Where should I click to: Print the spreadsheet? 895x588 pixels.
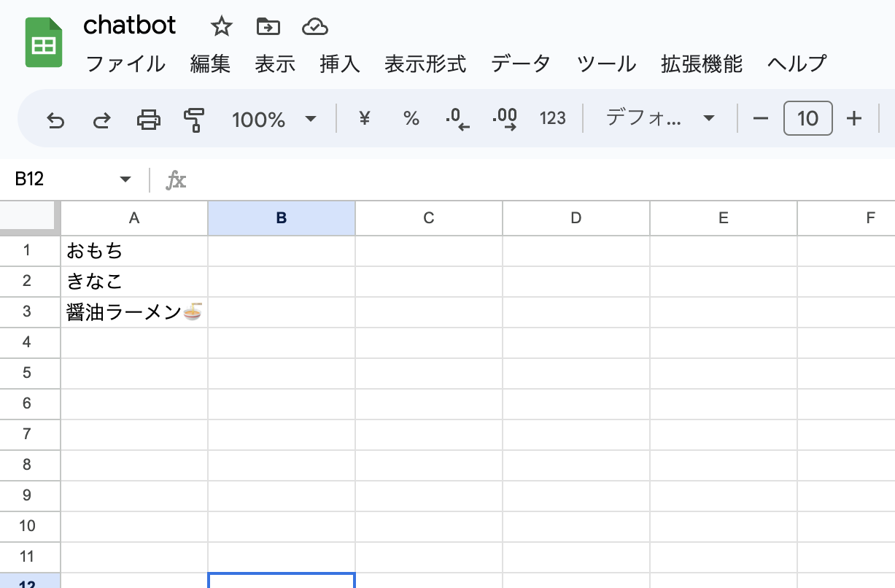(148, 119)
